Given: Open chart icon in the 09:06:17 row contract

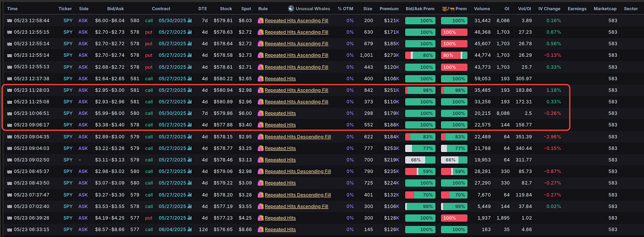Looking at the screenshot, I should (190, 125).
